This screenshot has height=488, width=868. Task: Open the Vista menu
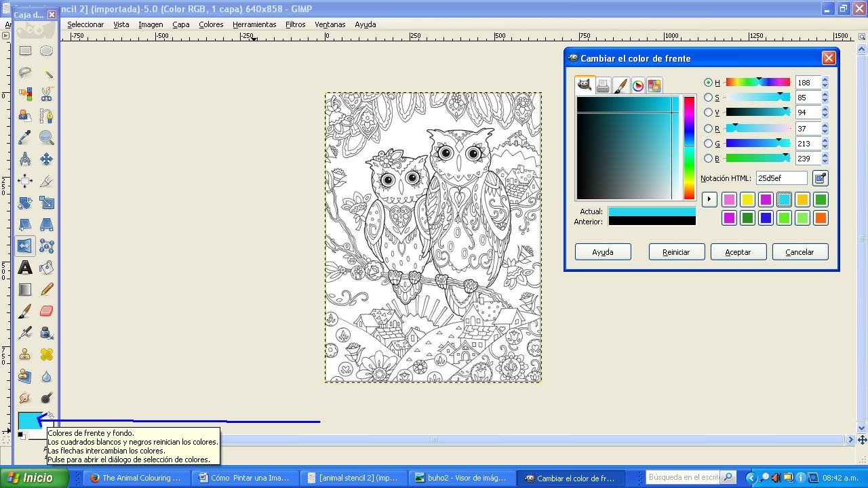[x=121, y=24]
